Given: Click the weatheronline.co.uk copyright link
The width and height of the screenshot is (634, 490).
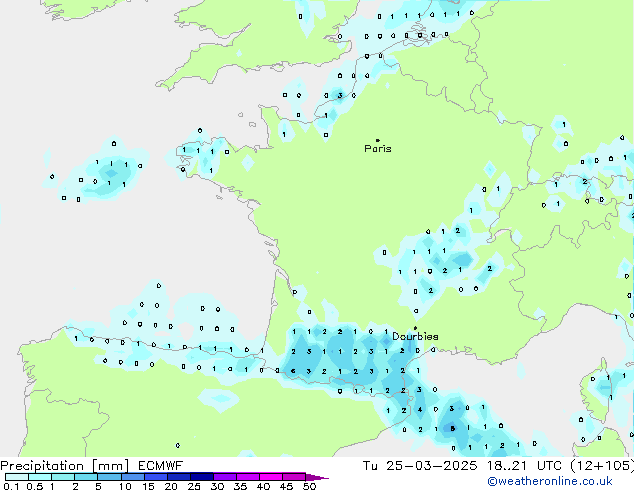Looking at the screenshot, I should [550, 481].
